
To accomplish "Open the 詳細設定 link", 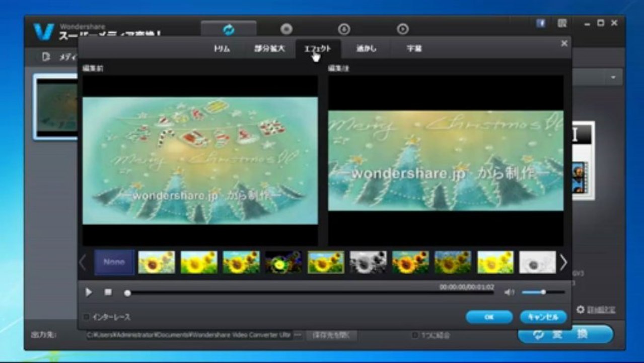I will point(601,310).
